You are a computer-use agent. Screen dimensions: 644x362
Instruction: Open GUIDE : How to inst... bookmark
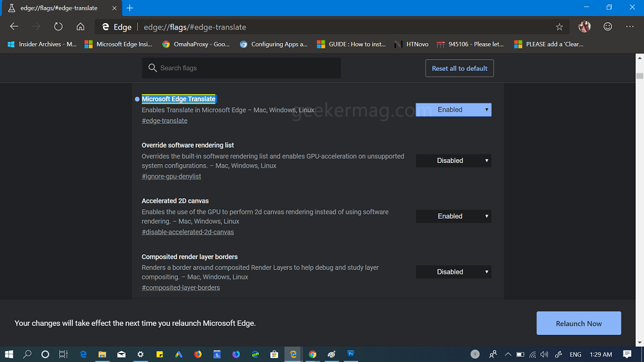(351, 44)
